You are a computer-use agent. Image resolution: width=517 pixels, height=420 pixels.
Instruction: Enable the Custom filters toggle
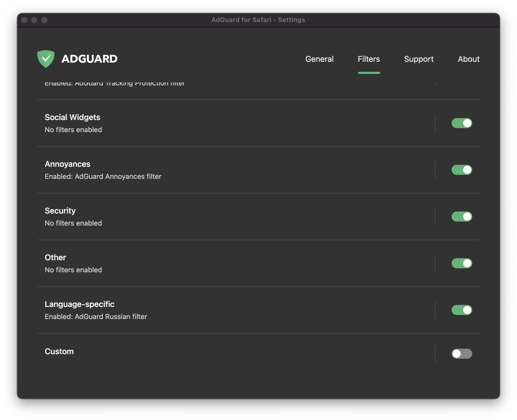click(462, 354)
